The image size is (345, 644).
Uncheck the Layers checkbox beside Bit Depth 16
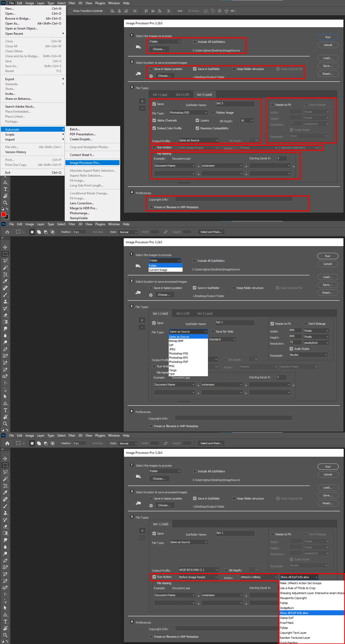pyautogui.click(x=197, y=120)
